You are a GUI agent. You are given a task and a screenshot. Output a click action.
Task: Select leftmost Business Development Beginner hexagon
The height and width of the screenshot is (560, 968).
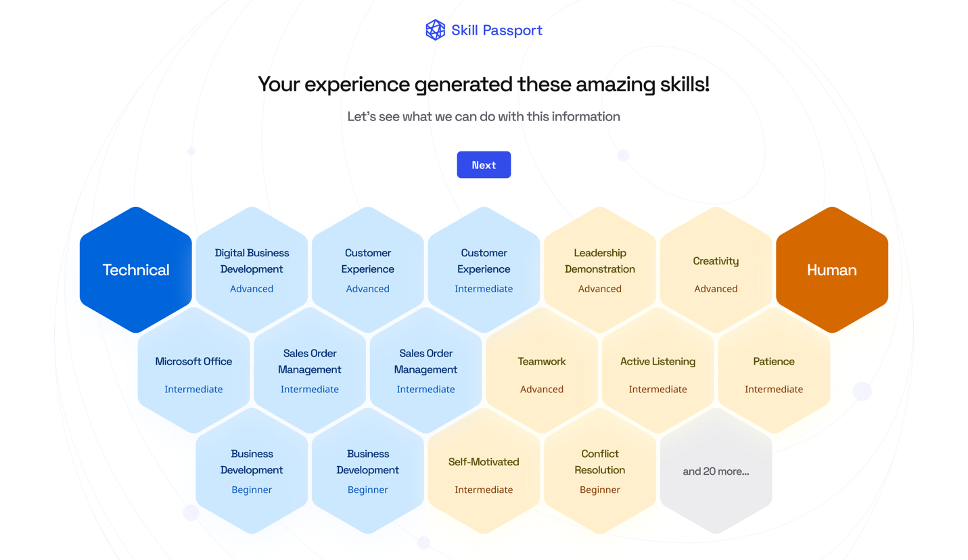[252, 471]
